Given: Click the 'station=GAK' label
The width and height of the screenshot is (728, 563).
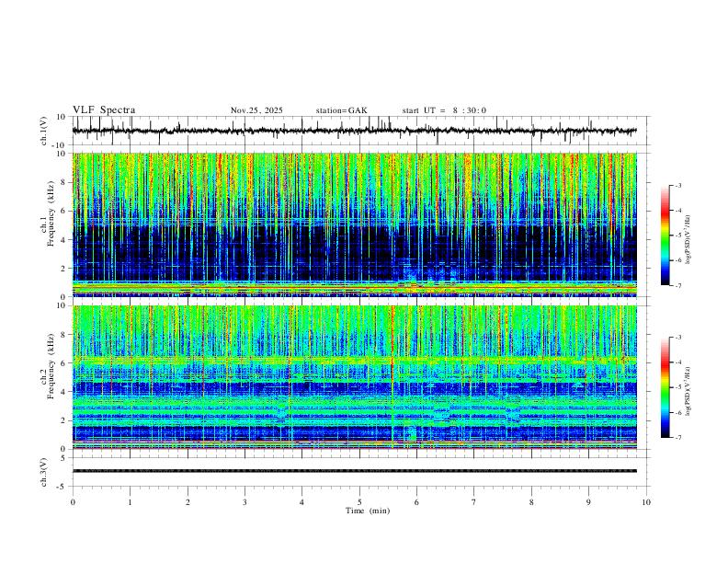Looking at the screenshot, I should coord(342,110).
